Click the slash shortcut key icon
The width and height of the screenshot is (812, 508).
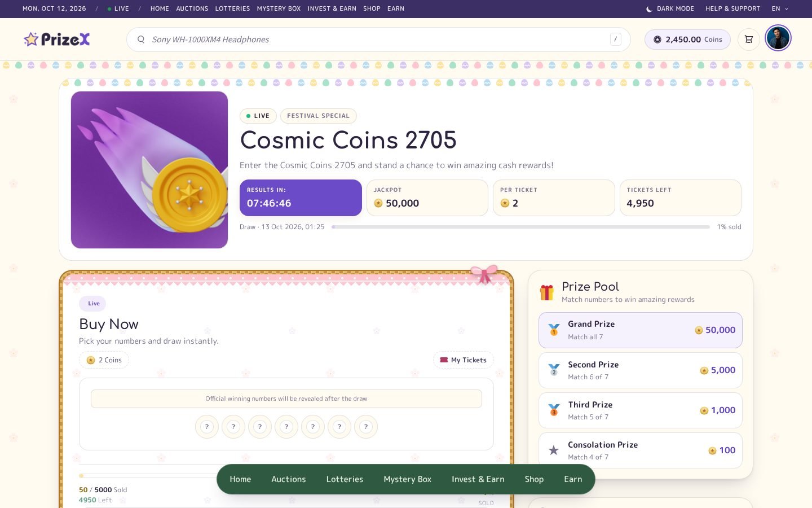(x=615, y=39)
